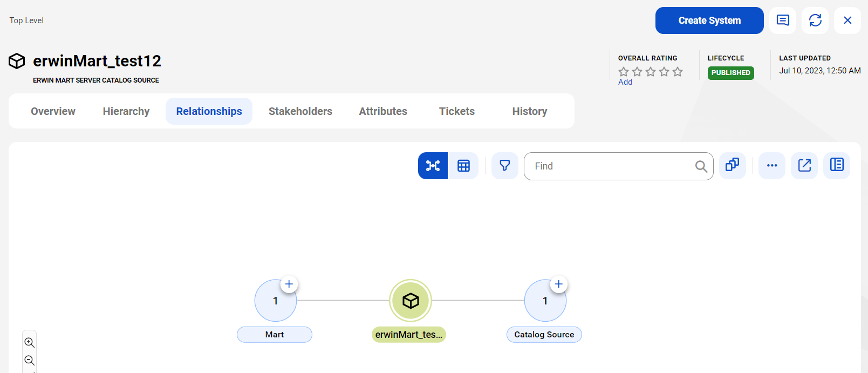Open the Overview tab
The image size is (868, 373).
[53, 111]
